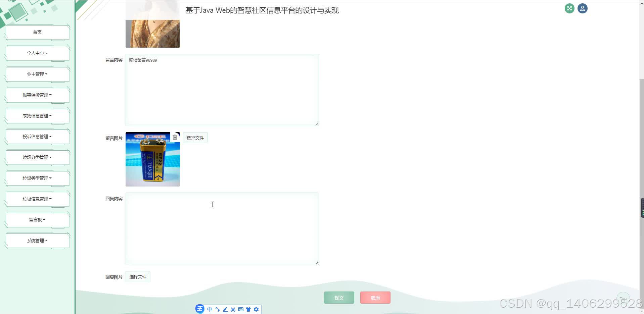Cancel editing with 取消 button
This screenshot has height=314, width=644.
375,298
